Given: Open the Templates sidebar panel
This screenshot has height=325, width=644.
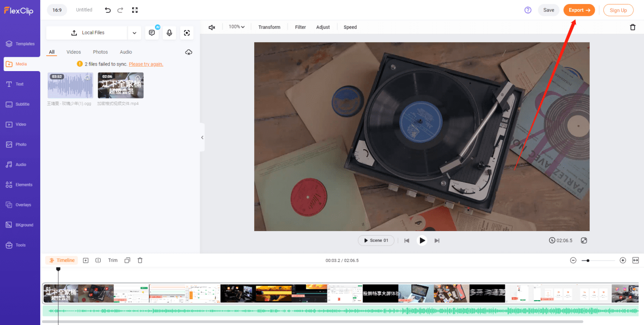Looking at the screenshot, I should click(20, 44).
